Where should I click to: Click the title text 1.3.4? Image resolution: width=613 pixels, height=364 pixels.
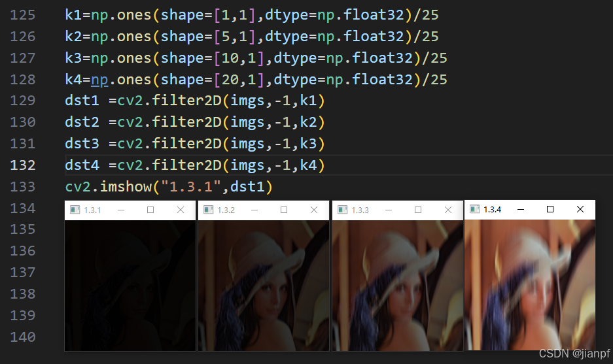[x=492, y=209]
